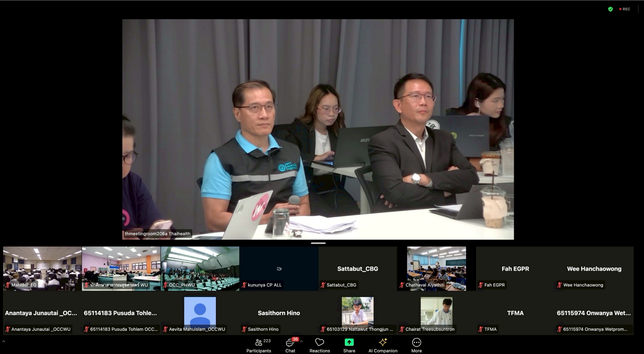Click the green Share screen icon
644x354 pixels.
(349, 342)
